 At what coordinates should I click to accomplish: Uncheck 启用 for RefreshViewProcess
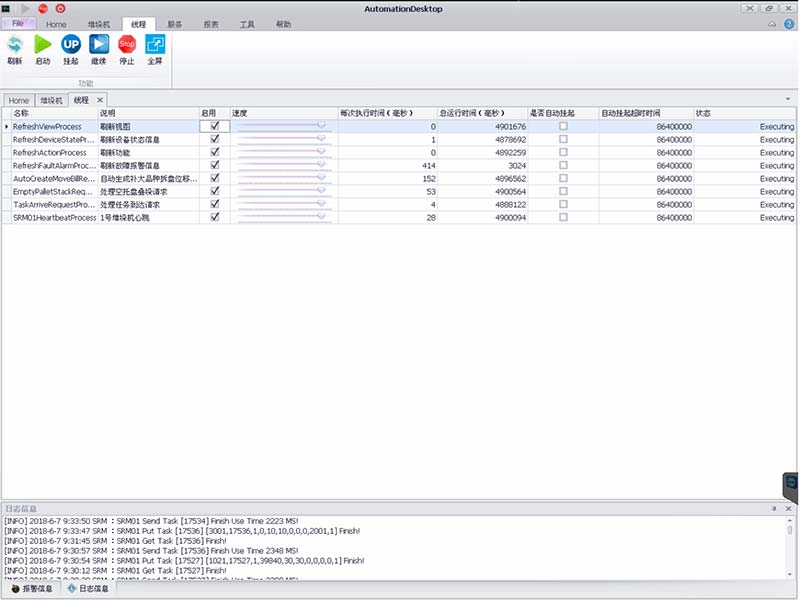coord(215,127)
